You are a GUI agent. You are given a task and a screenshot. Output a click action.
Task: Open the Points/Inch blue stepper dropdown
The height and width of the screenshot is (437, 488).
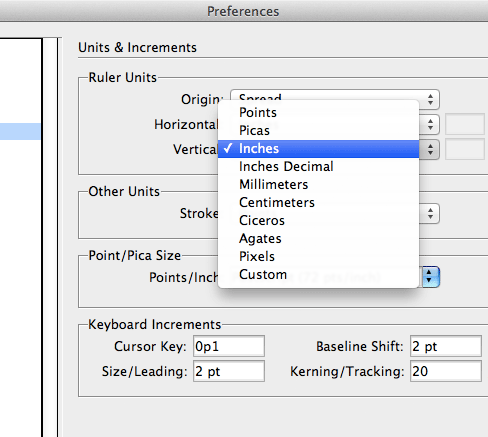(x=430, y=277)
